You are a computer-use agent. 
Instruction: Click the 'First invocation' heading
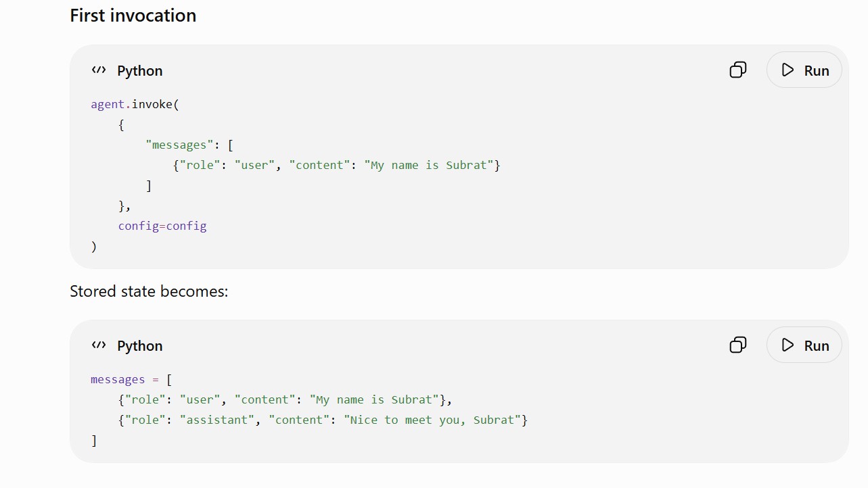point(133,16)
